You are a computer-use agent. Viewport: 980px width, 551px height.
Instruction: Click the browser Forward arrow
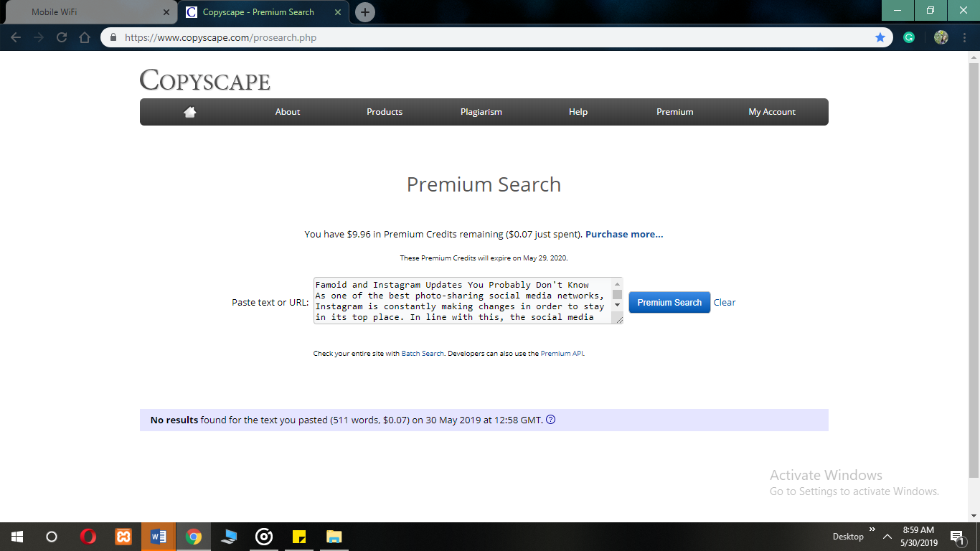click(39, 37)
